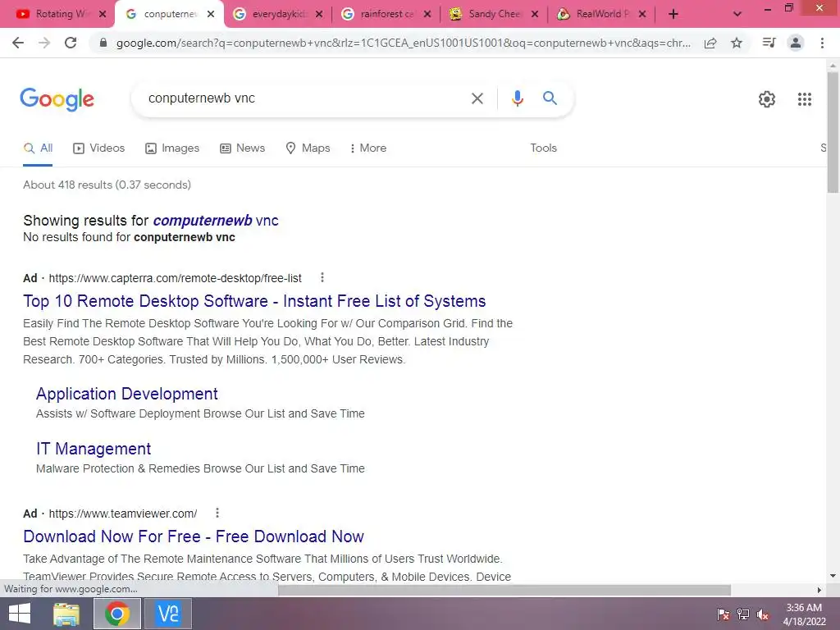Open search Tools options

click(x=543, y=148)
